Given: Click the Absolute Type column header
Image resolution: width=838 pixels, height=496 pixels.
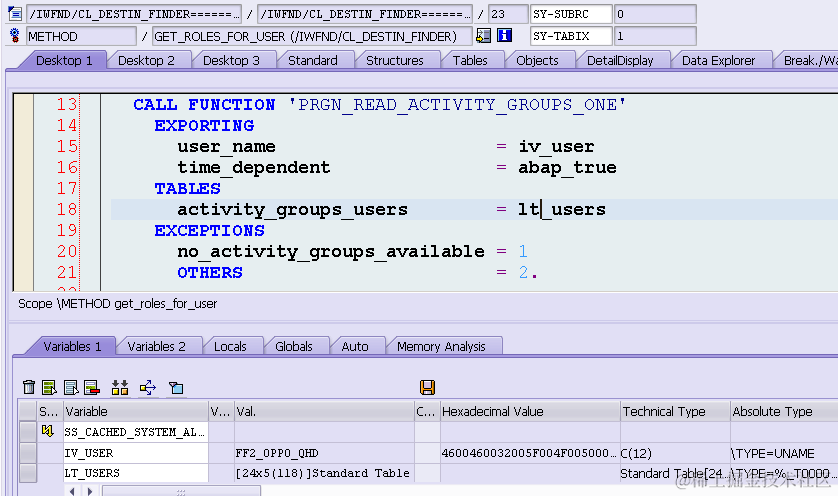Looking at the screenshot, I should pos(783,412).
